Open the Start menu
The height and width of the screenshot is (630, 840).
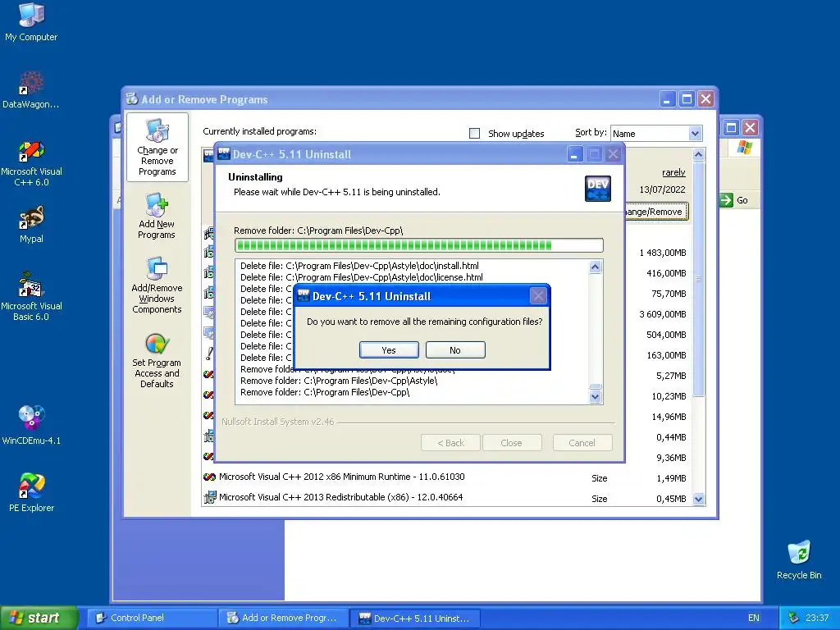(39, 618)
